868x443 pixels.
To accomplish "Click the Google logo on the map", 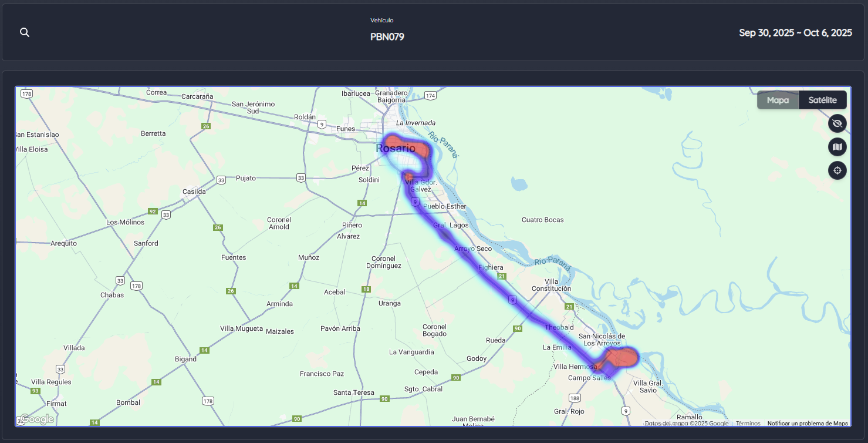I will coord(36,419).
